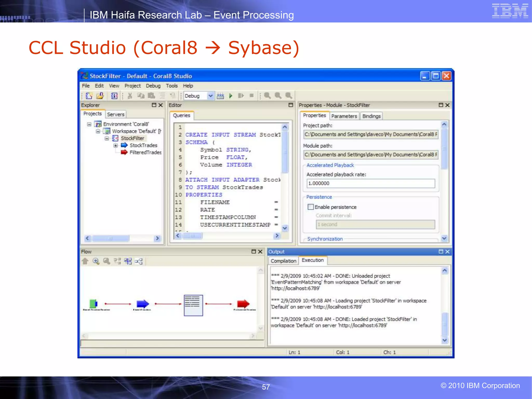Select the Queries editor tab
Viewport: 532px width, 399px height.
182,115
